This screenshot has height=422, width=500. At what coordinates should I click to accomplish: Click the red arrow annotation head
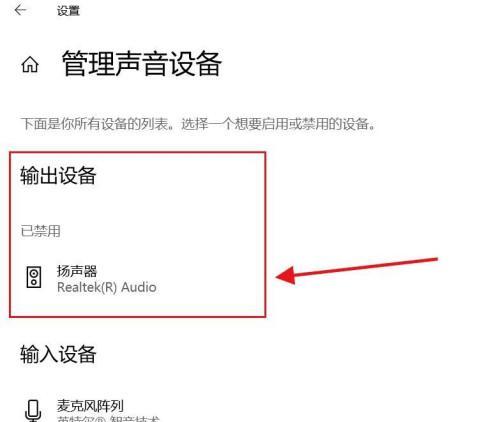(x=286, y=275)
